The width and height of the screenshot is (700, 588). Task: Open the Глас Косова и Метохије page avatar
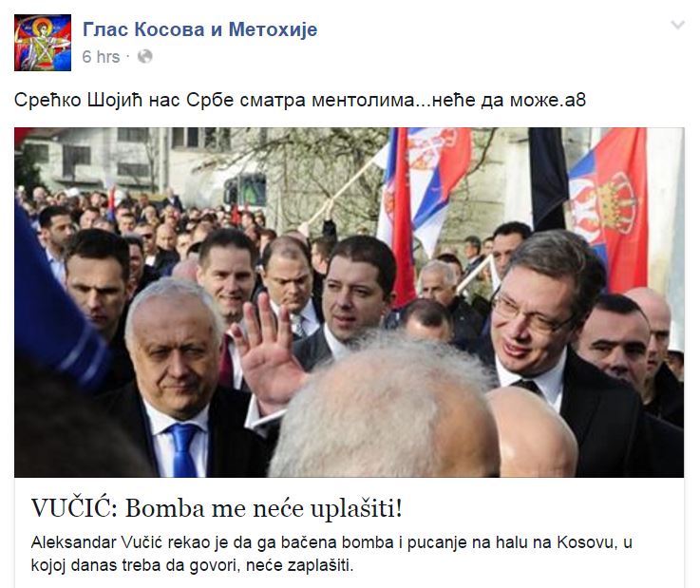pyautogui.click(x=43, y=43)
